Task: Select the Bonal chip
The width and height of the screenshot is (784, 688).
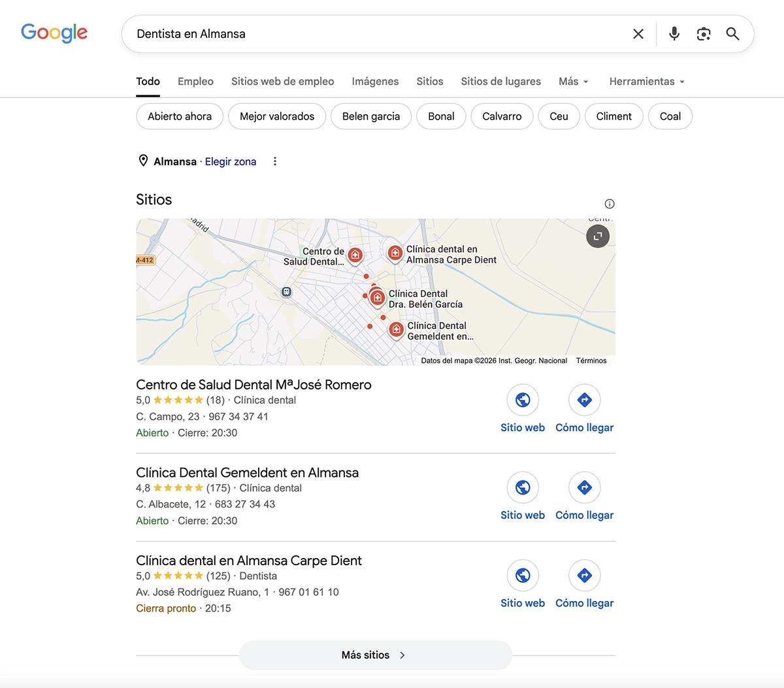Action: (x=441, y=116)
